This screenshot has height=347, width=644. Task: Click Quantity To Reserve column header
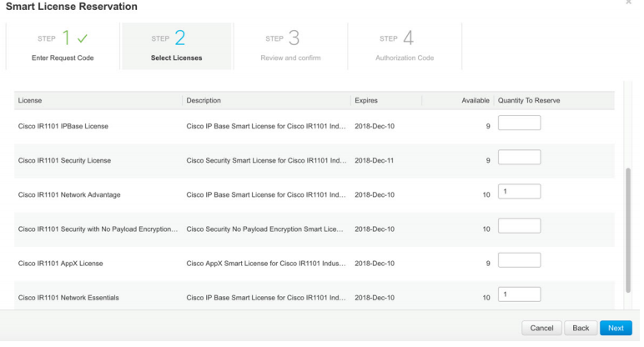[529, 100]
